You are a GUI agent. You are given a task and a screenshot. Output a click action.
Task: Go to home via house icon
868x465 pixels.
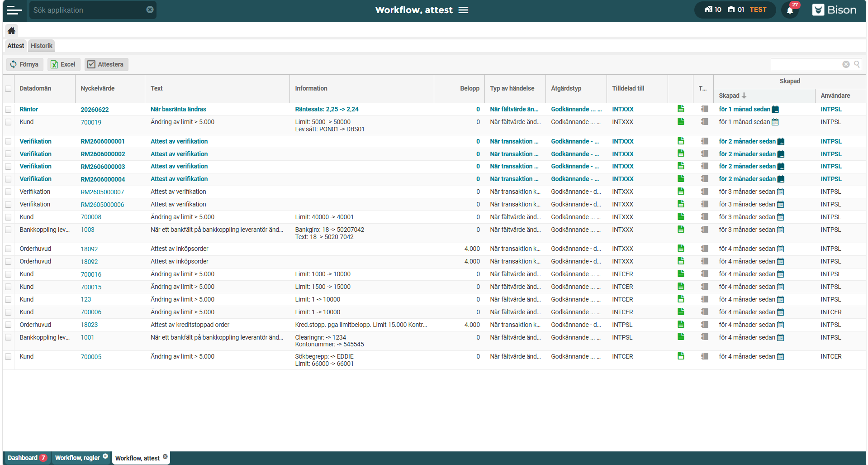coord(11,30)
